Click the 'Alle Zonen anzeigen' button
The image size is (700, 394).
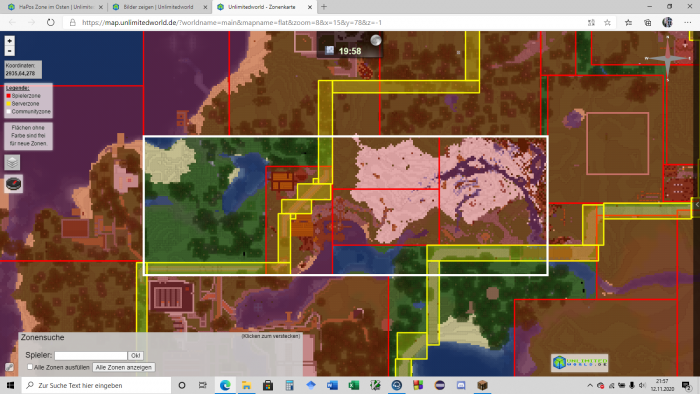click(124, 367)
